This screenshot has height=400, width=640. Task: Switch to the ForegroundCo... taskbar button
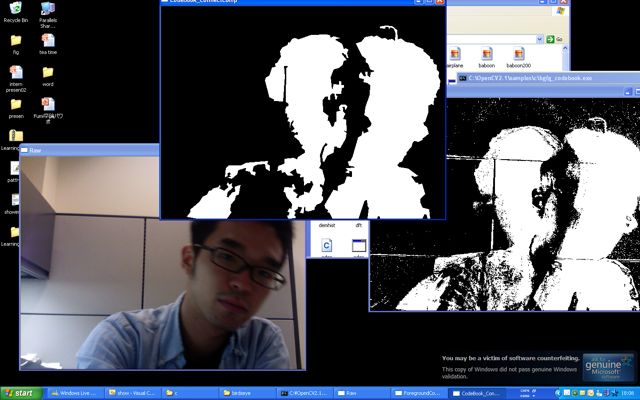(420, 393)
